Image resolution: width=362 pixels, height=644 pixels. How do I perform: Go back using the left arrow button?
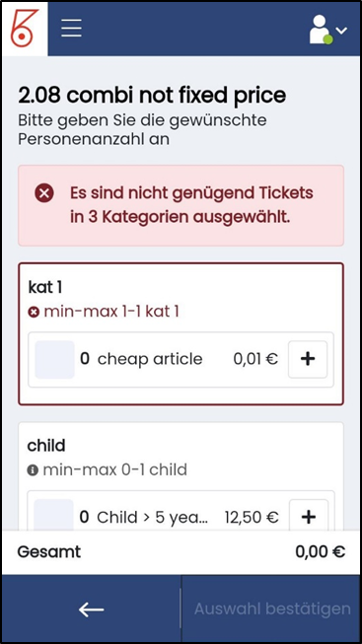[91, 609]
